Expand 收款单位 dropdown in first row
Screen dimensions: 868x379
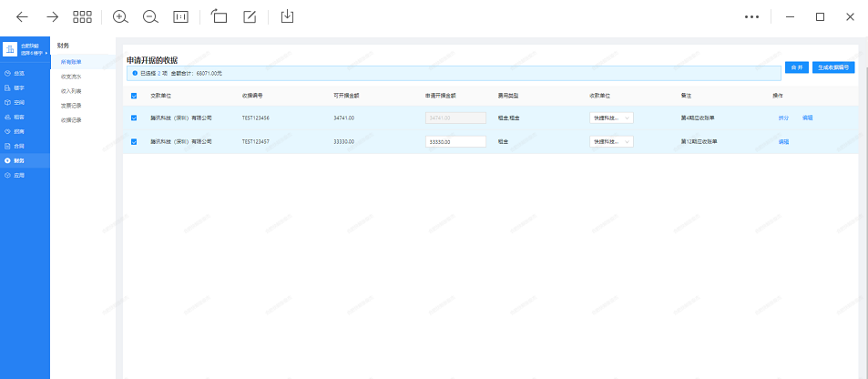[611, 118]
